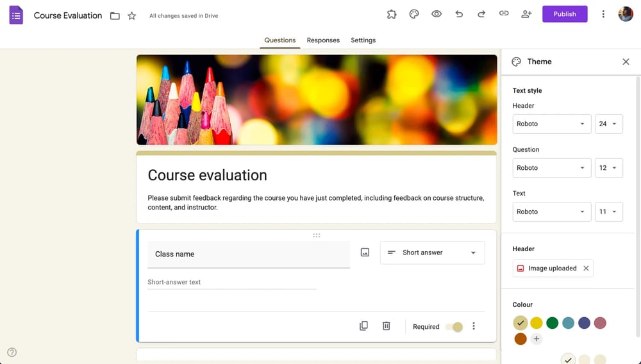Open Question font Roboto dropdown
Image resolution: width=641 pixels, height=364 pixels.
(551, 168)
